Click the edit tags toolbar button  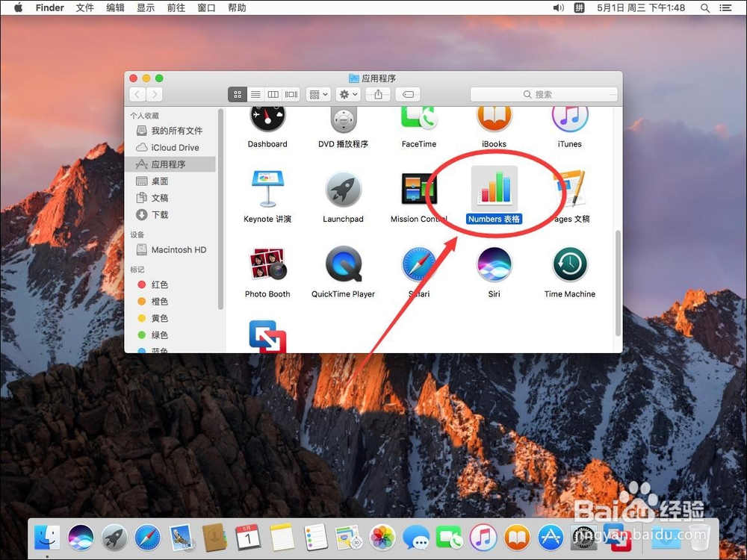coord(409,94)
